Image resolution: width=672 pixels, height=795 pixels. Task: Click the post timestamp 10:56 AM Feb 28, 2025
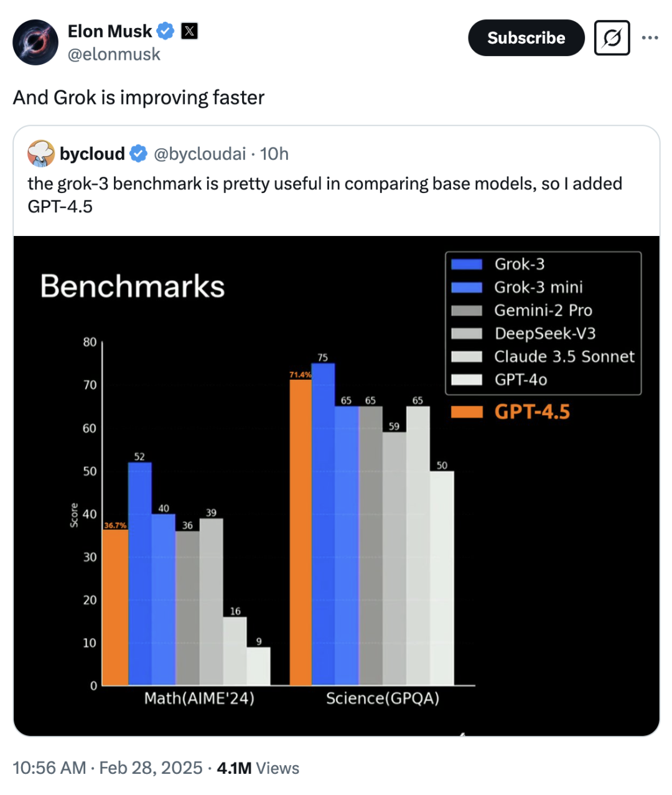108,768
